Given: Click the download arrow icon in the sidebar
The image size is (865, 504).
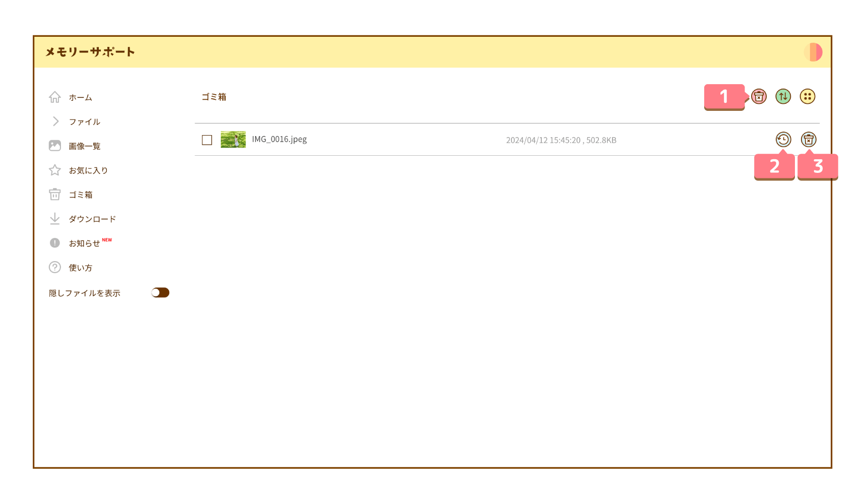Looking at the screenshot, I should (x=55, y=218).
